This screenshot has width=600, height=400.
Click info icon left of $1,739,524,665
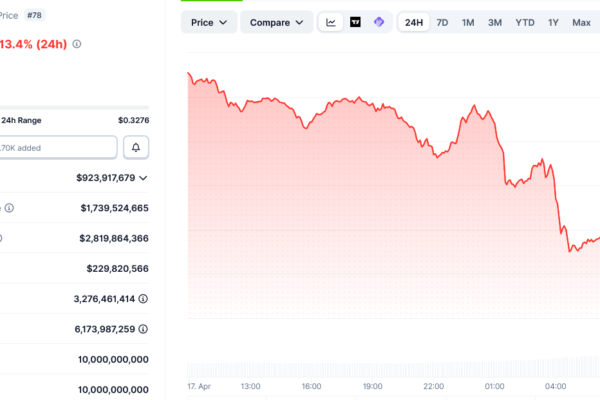(9, 208)
